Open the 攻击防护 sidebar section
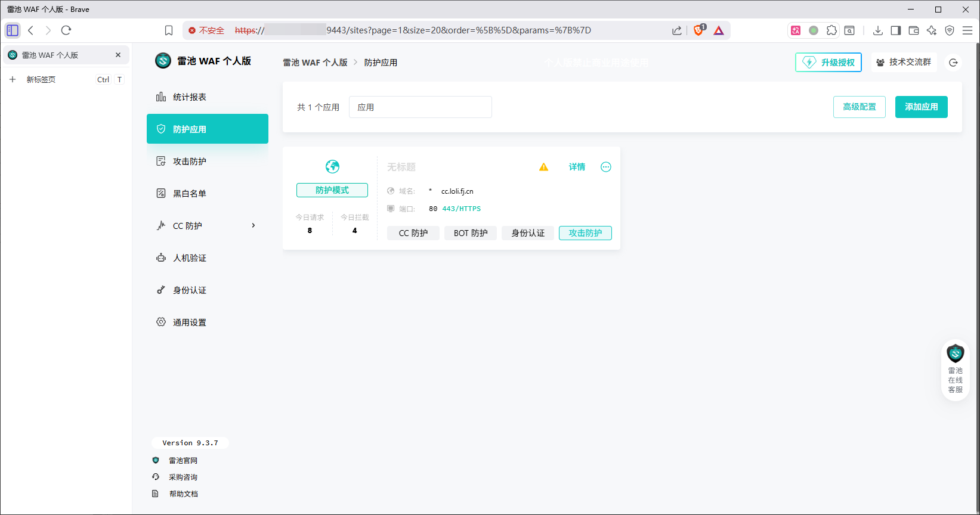Viewport: 980px width, 515px height. click(x=207, y=162)
